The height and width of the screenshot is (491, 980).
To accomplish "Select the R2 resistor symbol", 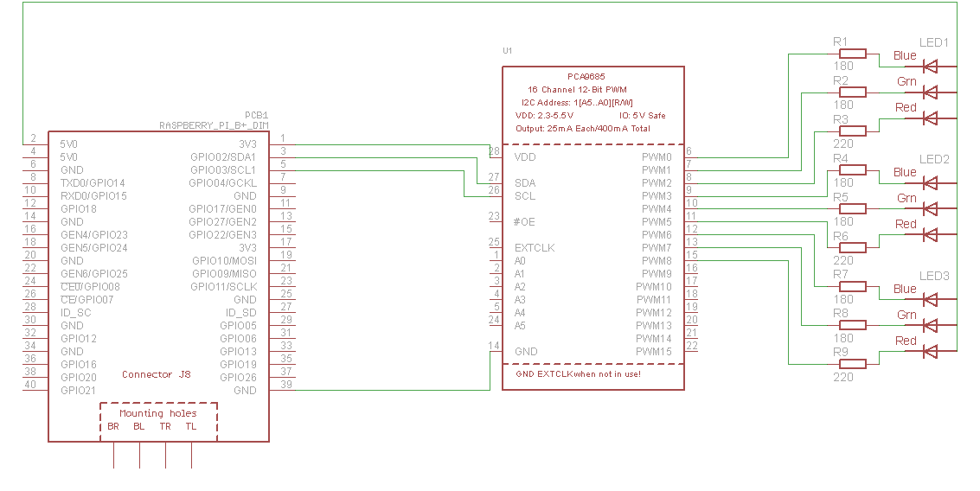I will click(853, 92).
